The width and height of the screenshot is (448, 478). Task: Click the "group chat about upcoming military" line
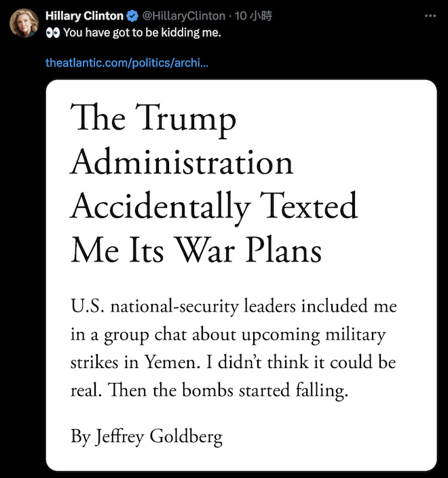pos(245,335)
